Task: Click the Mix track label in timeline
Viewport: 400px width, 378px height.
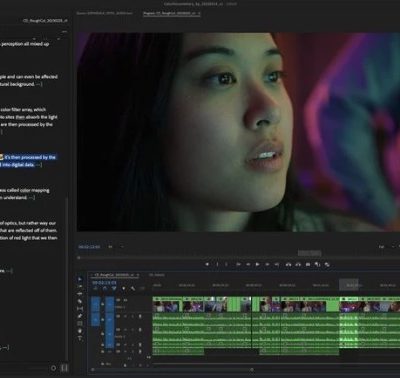Action: pos(107,364)
